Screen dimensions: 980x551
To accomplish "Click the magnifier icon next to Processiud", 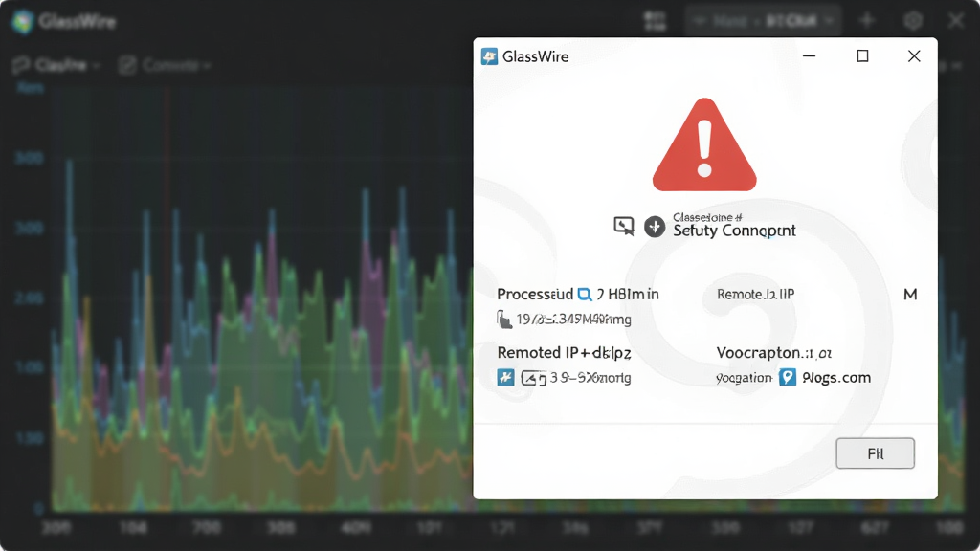I will pyautogui.click(x=585, y=295).
